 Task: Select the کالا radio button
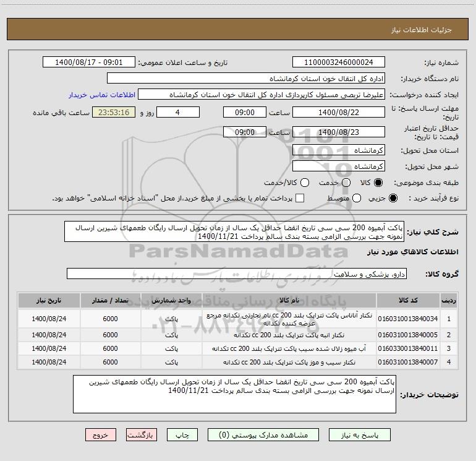pyautogui.click(x=378, y=183)
